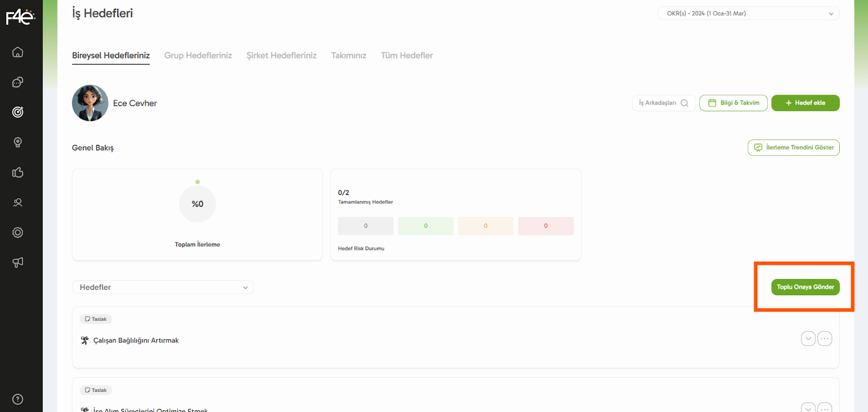Viewport: 868px width, 412px height.
Task: Click the İlerleme Trendini Göster button
Action: coord(793,148)
